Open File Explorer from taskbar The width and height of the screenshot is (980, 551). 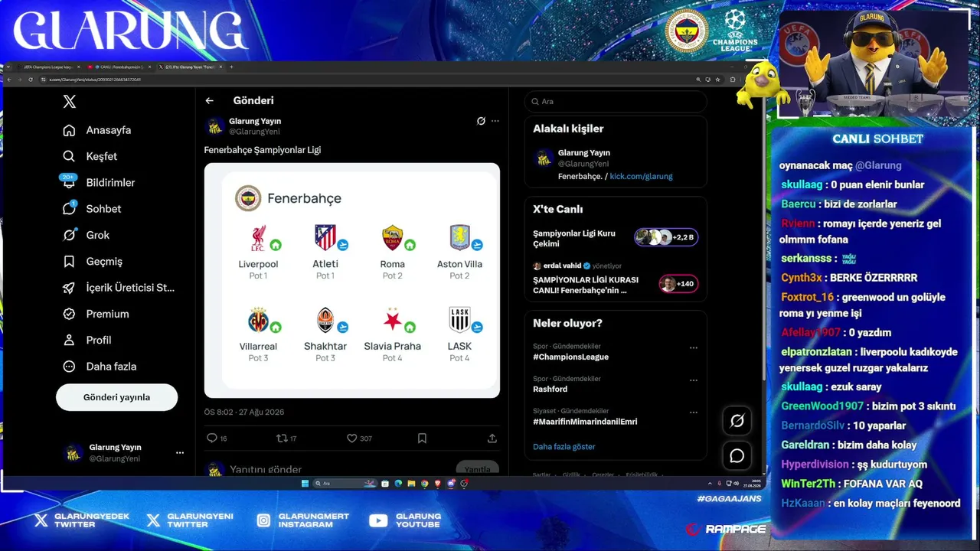tap(411, 484)
